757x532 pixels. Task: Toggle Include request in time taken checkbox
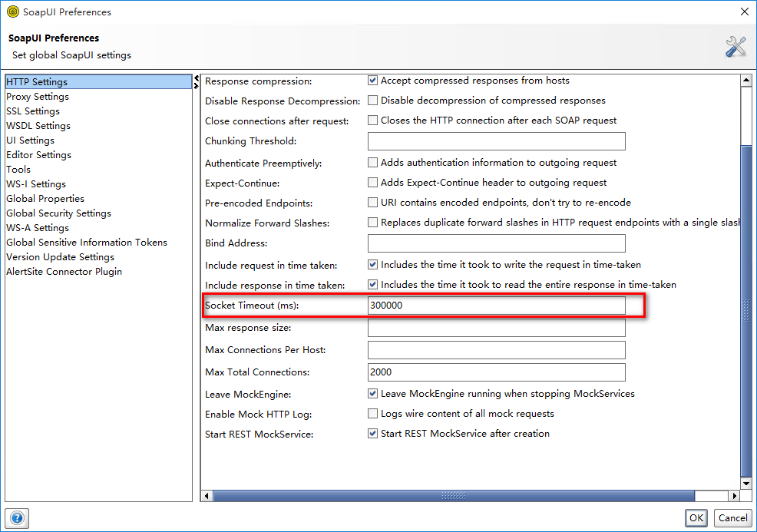372,264
